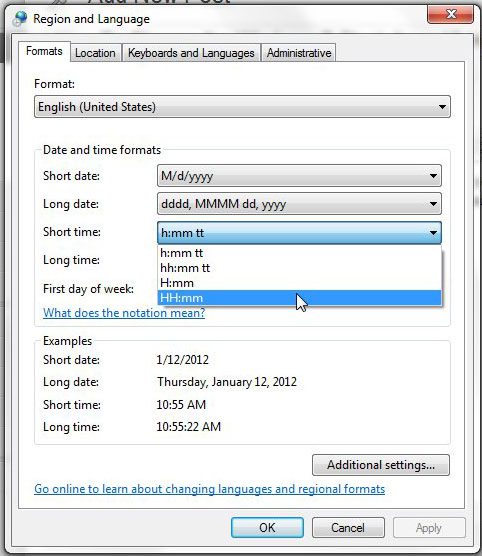Image resolution: width=482 pixels, height=556 pixels.
Task: Follow the Go online to learn link
Action: click(x=210, y=489)
